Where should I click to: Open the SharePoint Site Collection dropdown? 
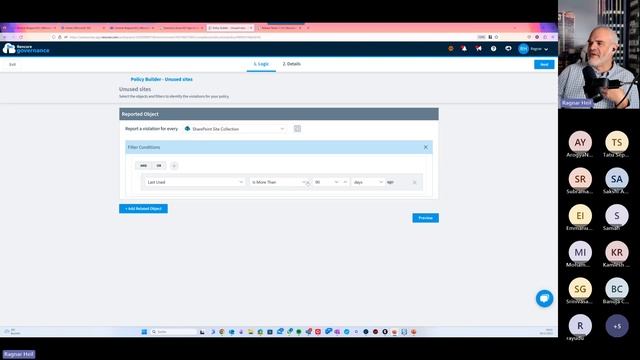pyautogui.click(x=235, y=129)
